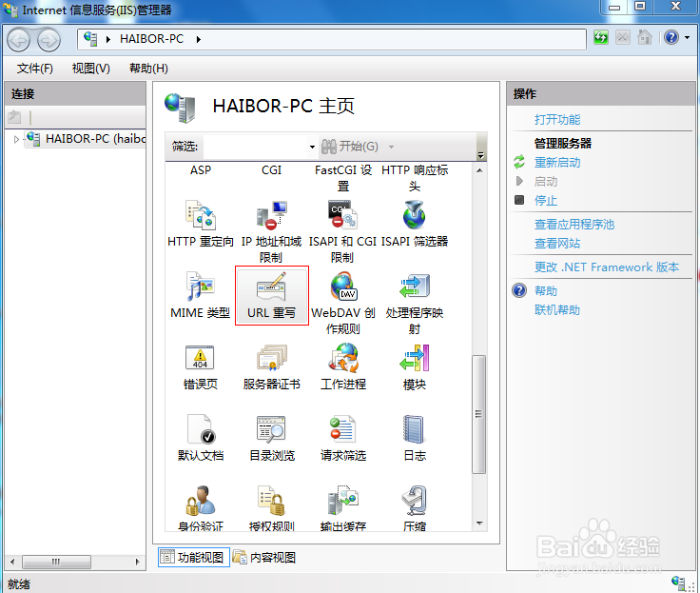This screenshot has width=700, height=593.
Task: Open the 目录浏览 feature icon
Action: tap(271, 429)
